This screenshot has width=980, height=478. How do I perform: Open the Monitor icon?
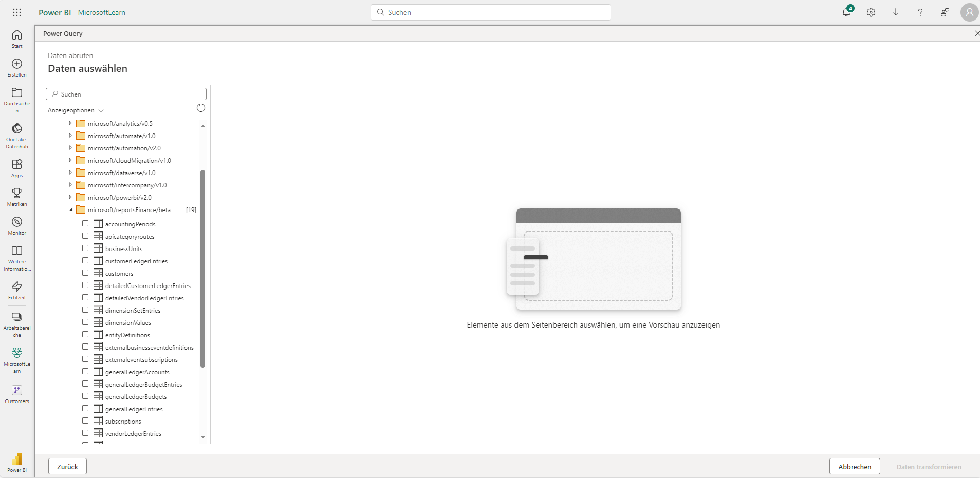[17, 222]
